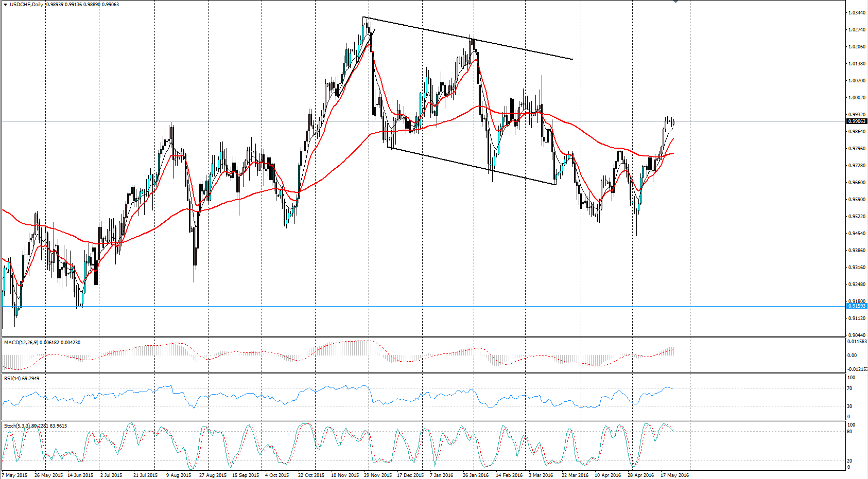
Task: Open the arrow menu beside USDCHF,Daily
Action: [x=5, y=4]
